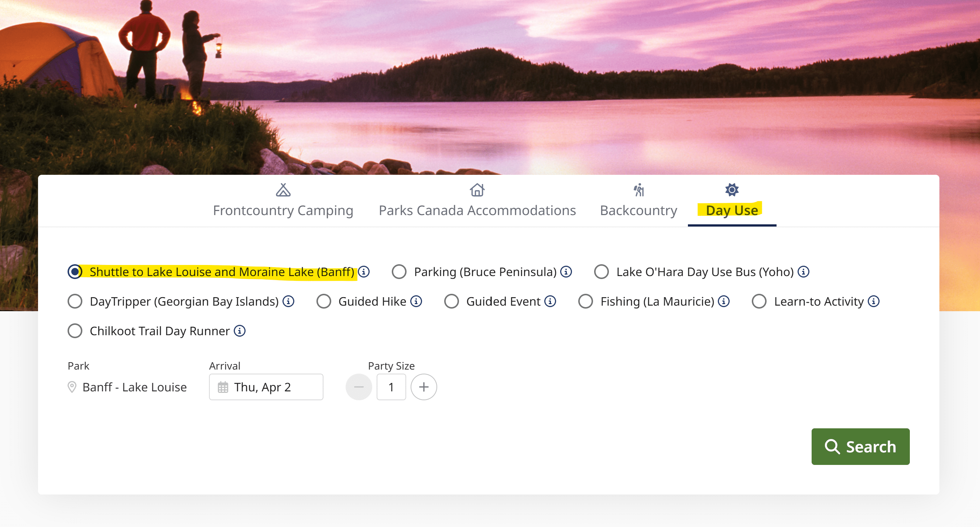Viewport: 980px width, 527px height.
Task: Choose Lake O'Hara Day Use Bus option
Action: tap(602, 272)
